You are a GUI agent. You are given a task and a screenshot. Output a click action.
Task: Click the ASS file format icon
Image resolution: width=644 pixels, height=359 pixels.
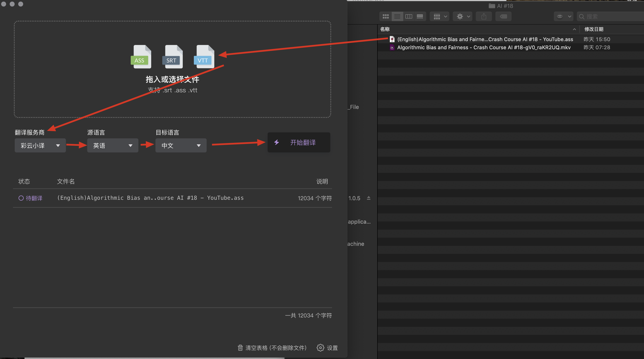coord(141,56)
